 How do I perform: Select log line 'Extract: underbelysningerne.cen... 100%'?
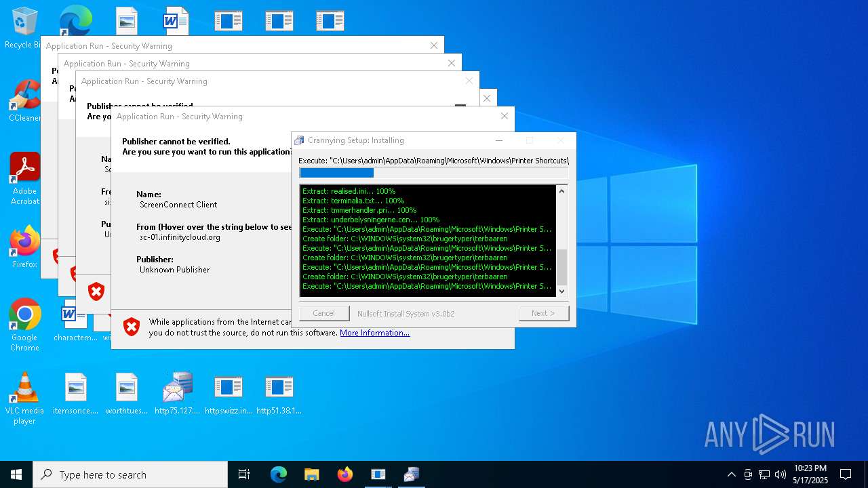371,220
